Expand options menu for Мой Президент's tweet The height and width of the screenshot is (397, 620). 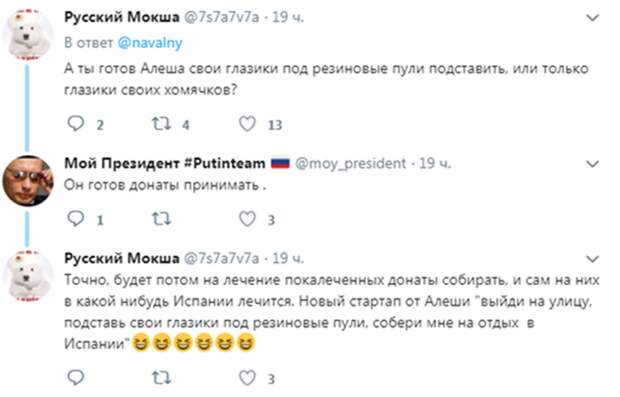point(592,164)
